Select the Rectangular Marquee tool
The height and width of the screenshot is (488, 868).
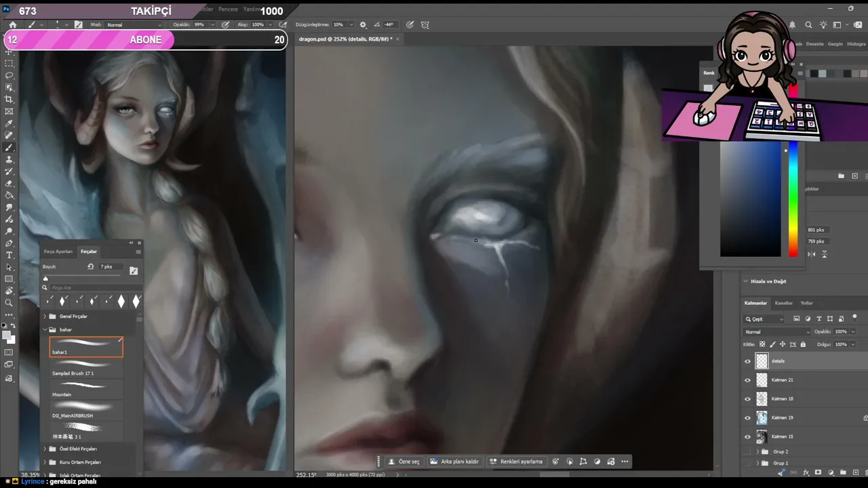click(x=9, y=63)
